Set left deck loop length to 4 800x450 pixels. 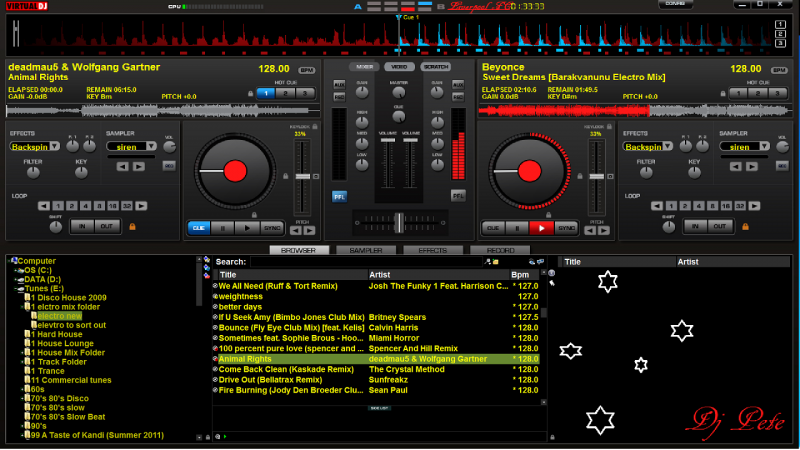click(86, 206)
